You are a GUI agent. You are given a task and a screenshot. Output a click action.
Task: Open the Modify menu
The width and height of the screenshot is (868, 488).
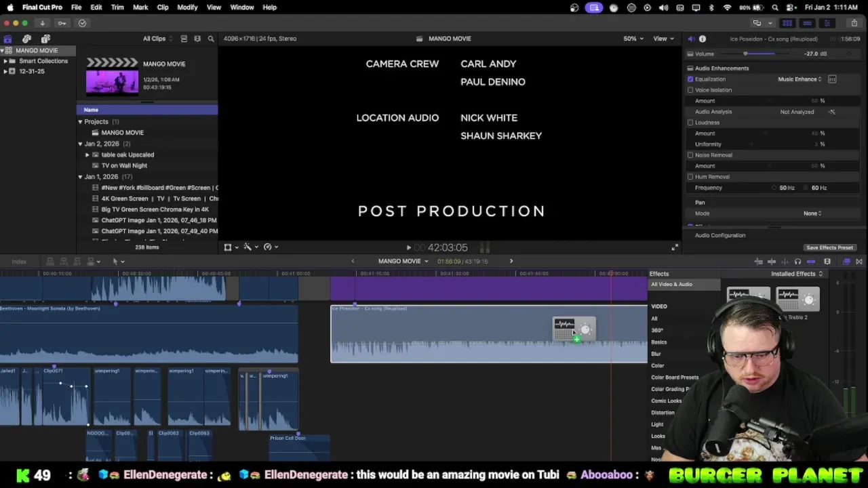187,7
